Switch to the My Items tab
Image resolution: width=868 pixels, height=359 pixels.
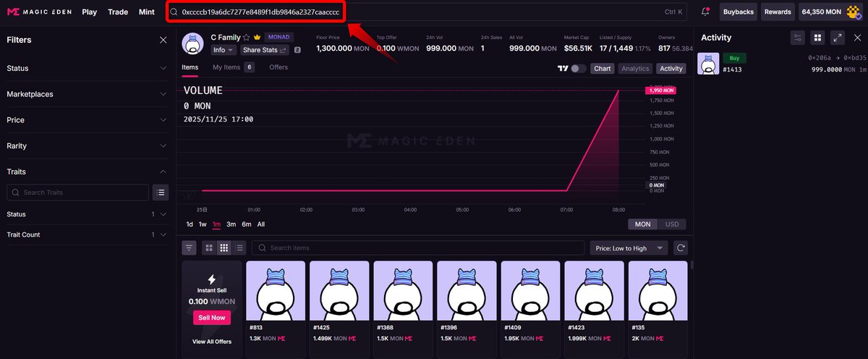click(233, 67)
